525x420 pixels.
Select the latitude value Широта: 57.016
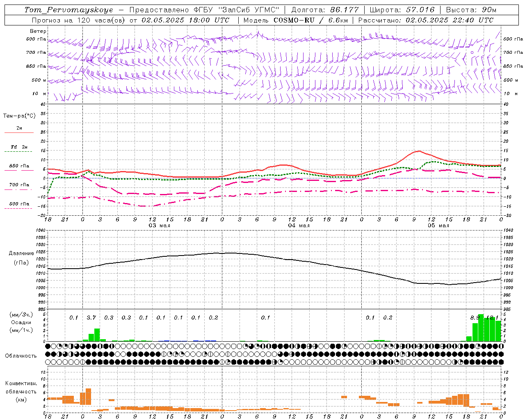tap(402, 10)
